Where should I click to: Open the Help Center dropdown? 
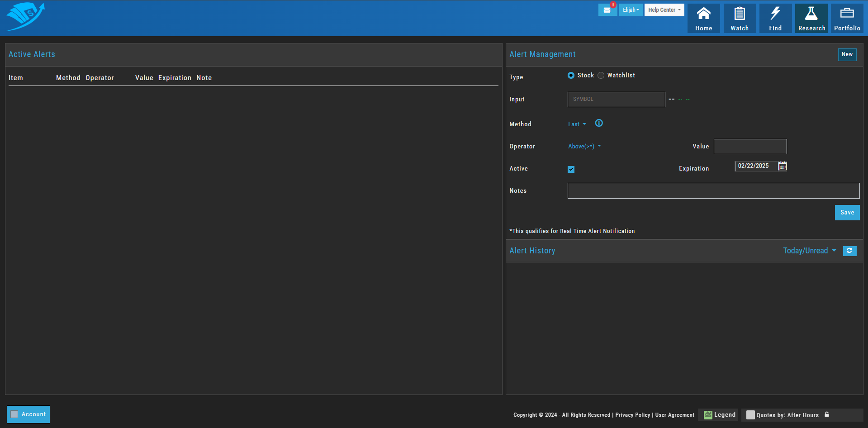(x=664, y=10)
